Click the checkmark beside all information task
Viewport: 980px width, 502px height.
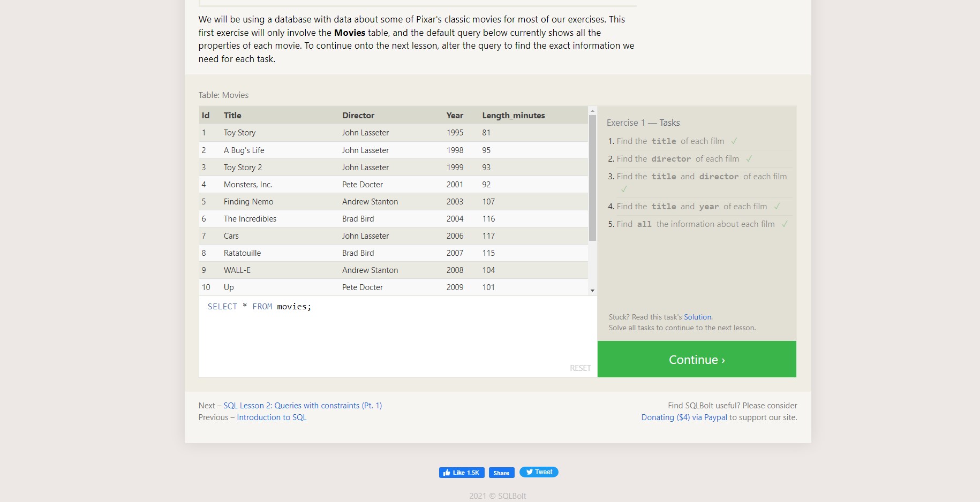coord(785,224)
